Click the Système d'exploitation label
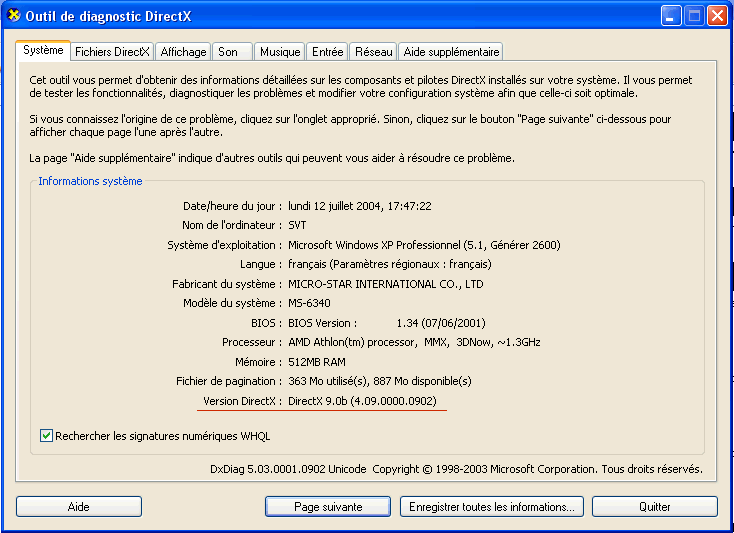Viewport: 734px width, 533px height. [225, 245]
